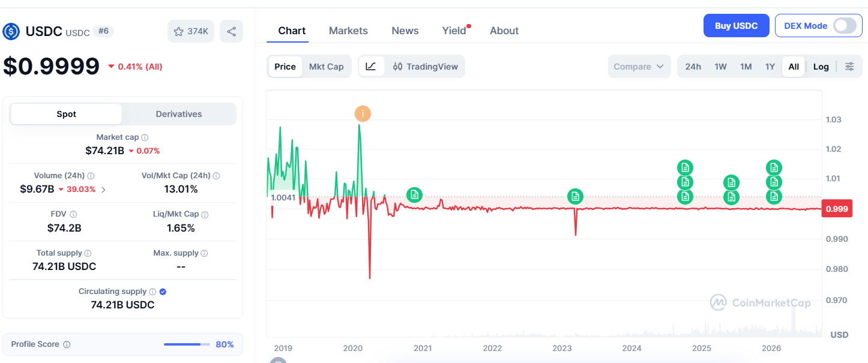Open the chart settings sliders icon
This screenshot has width=868, height=363.
[849, 67]
